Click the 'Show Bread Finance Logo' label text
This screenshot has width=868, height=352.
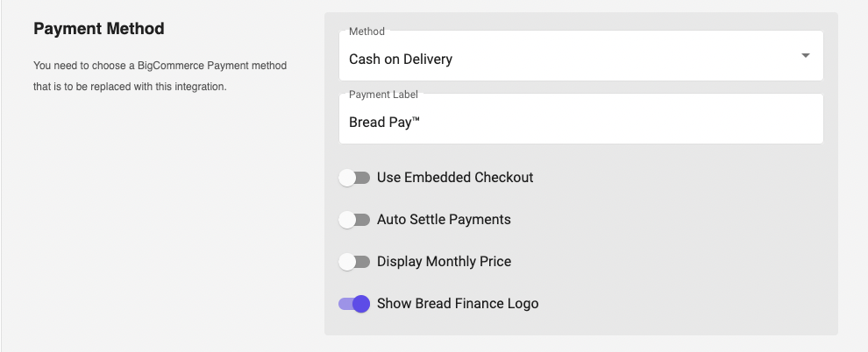pyautogui.click(x=458, y=304)
